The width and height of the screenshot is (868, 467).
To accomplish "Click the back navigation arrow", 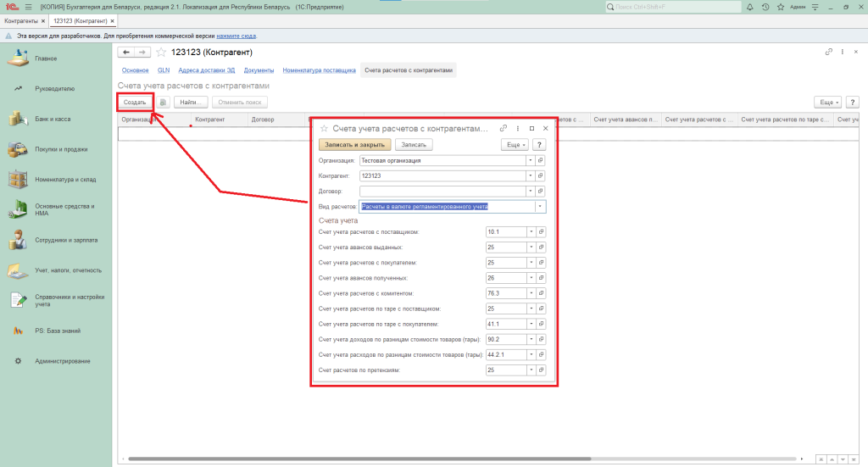I will (x=126, y=53).
